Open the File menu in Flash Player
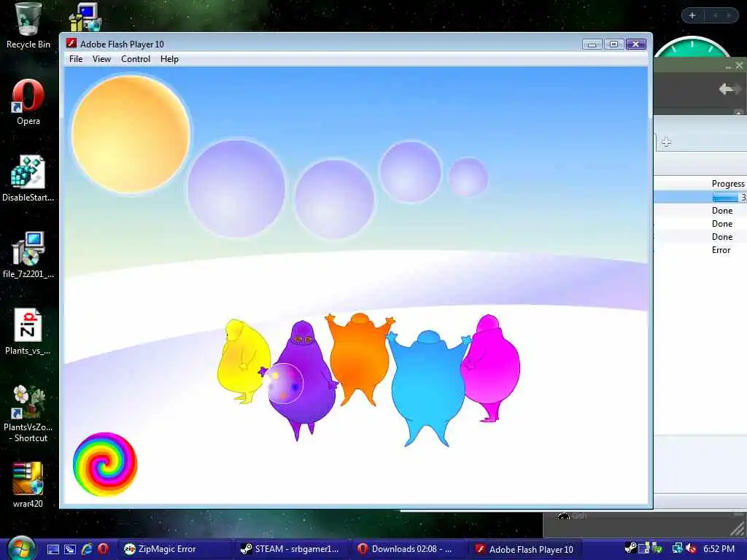This screenshot has height=560, width=747. (76, 59)
